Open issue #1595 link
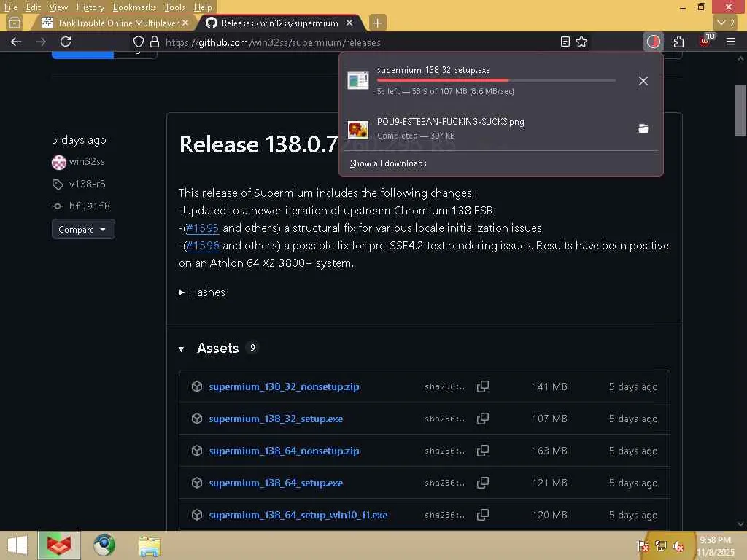 click(202, 227)
